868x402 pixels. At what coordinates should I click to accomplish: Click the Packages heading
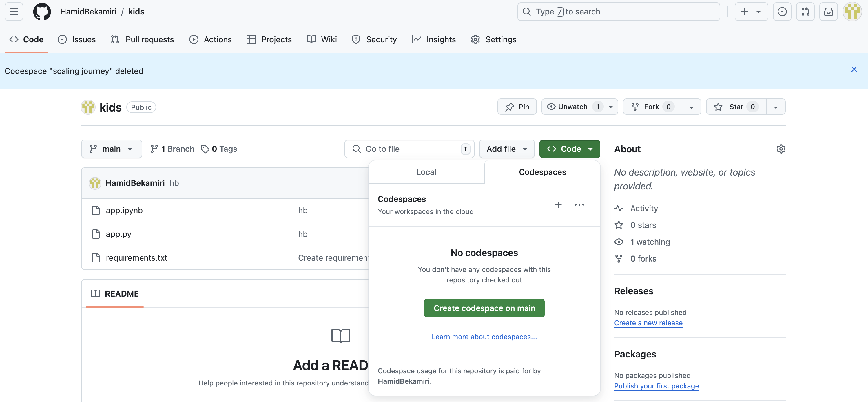635,354
